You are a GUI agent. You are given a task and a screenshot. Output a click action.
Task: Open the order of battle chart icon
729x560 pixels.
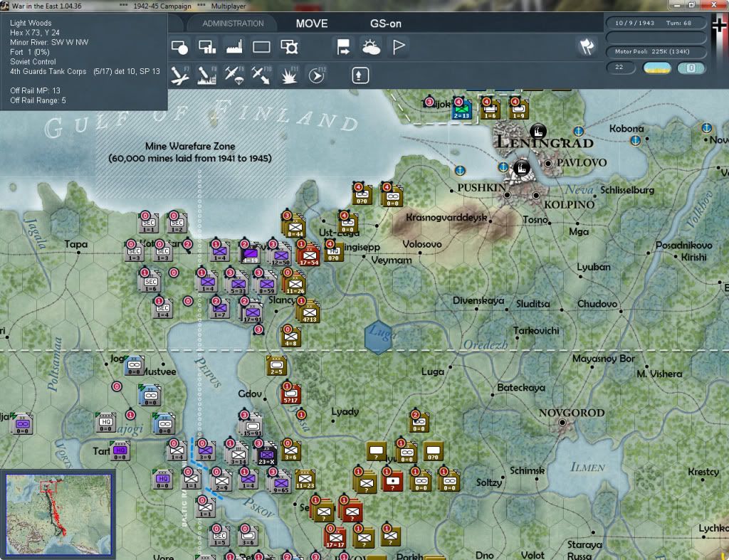[207, 48]
